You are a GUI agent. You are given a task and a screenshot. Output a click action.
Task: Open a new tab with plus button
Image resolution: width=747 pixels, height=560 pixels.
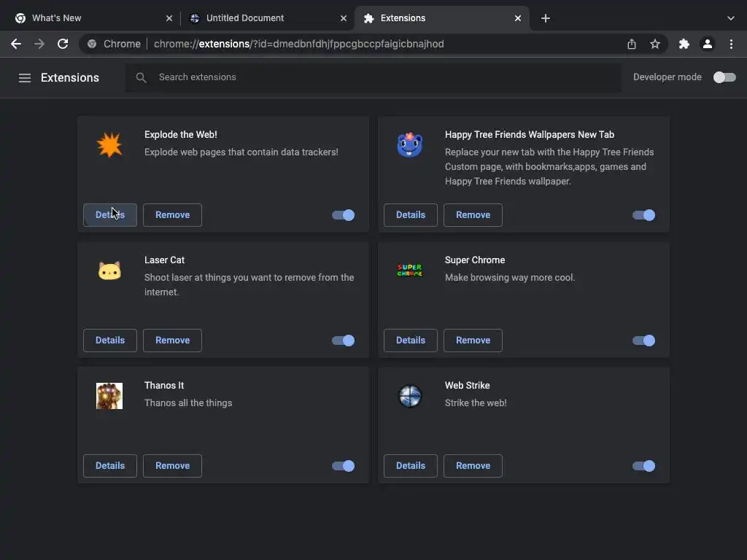click(546, 18)
